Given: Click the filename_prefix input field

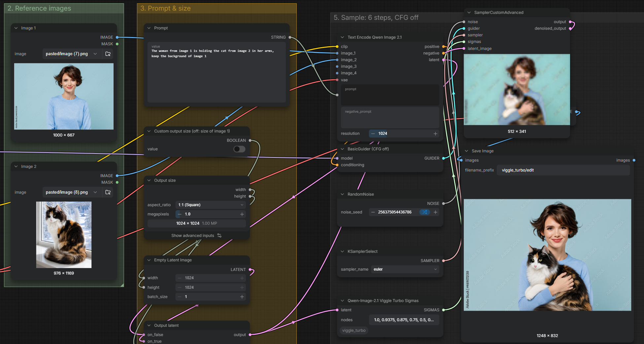Looking at the screenshot, I should 563,170.
